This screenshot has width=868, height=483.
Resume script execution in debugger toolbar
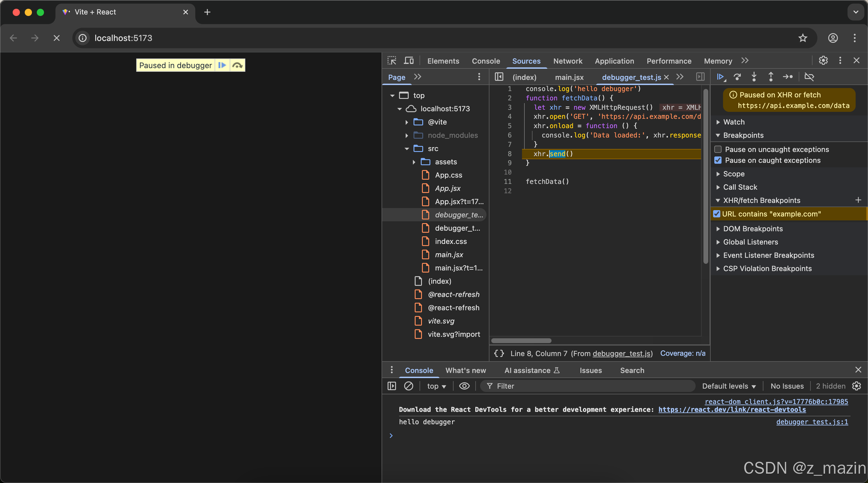[x=720, y=77]
